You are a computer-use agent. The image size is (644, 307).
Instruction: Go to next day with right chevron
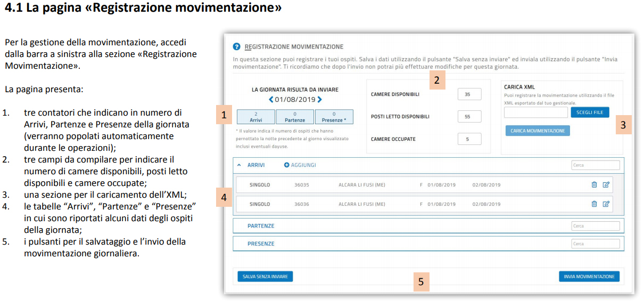319,100
